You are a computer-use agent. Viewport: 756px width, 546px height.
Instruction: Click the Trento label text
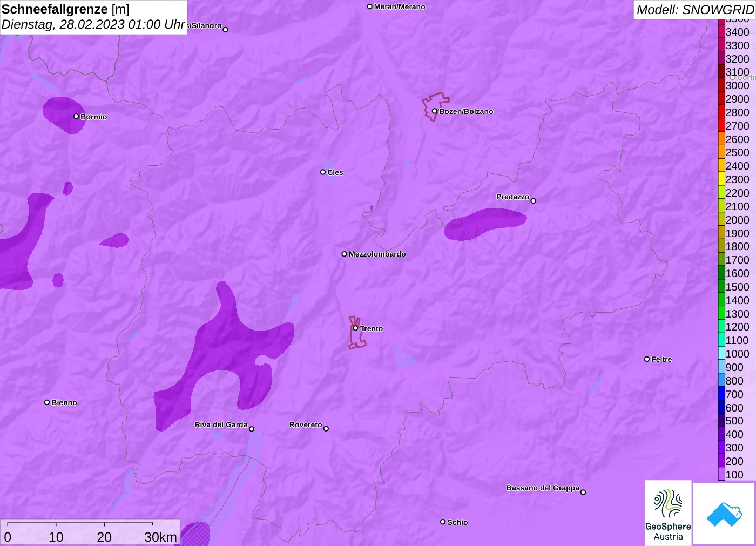372,328
